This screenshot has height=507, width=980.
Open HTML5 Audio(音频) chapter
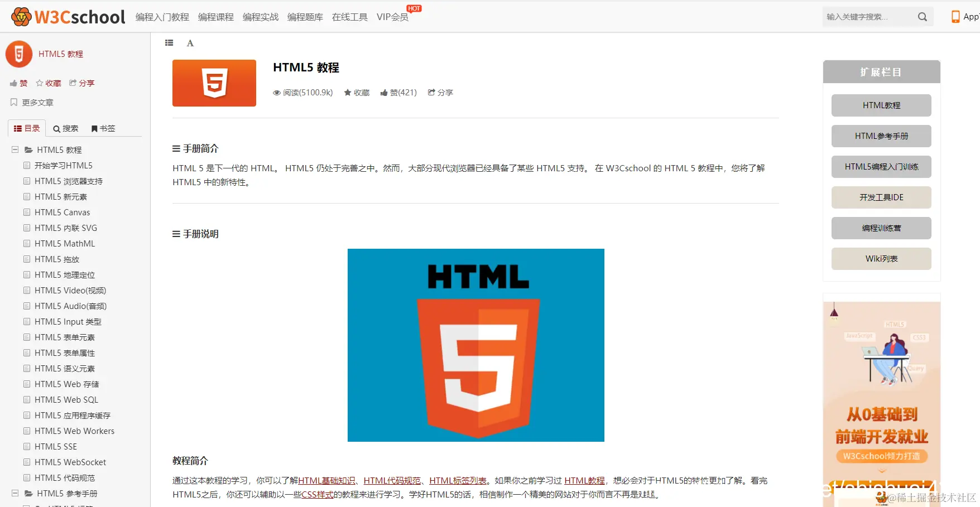[x=70, y=306]
